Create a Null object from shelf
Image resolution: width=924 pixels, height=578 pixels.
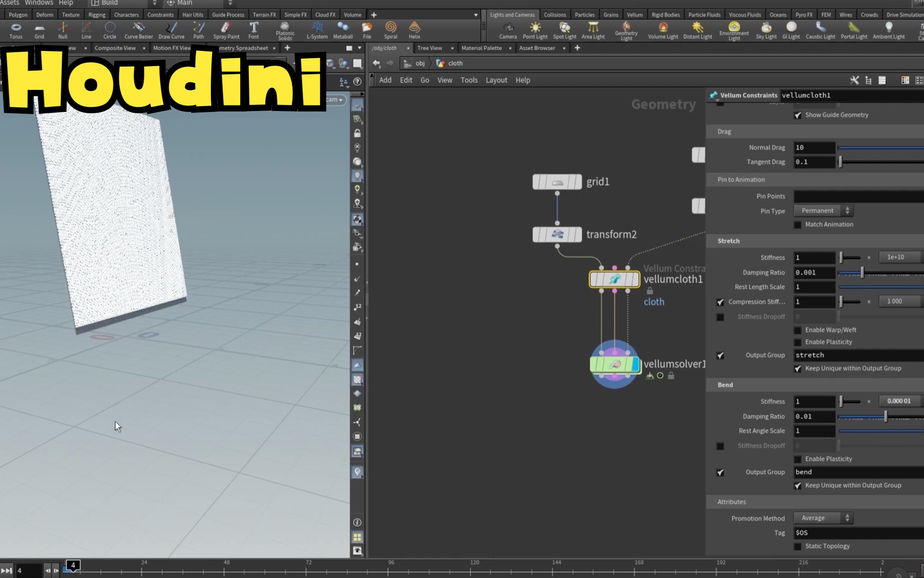click(x=63, y=30)
